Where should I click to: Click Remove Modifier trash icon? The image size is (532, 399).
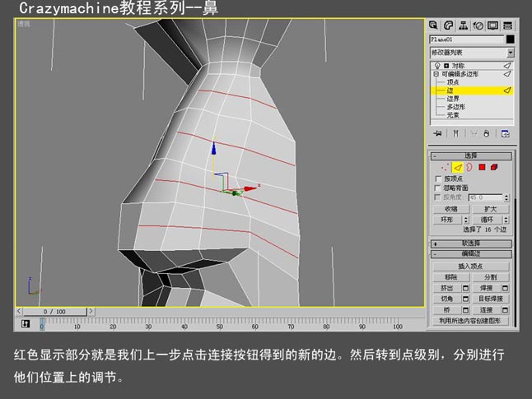[487, 133]
